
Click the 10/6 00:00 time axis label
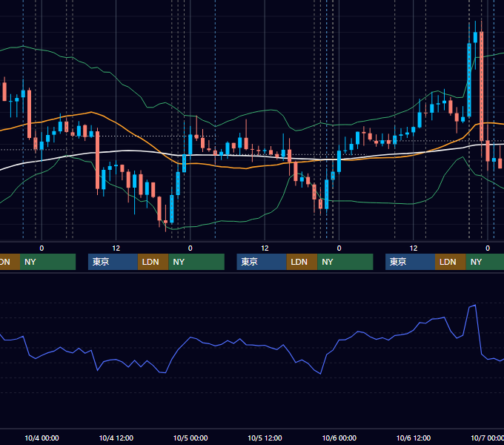click(339, 438)
